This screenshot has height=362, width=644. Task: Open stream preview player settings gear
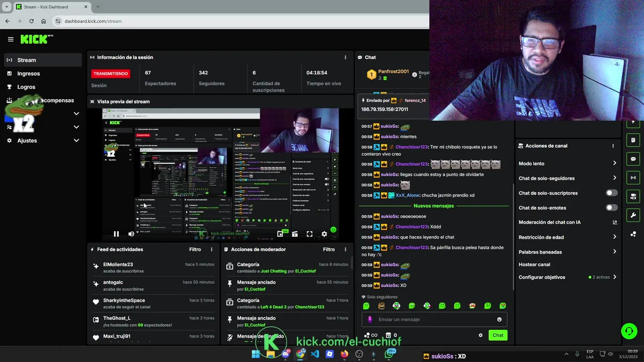click(x=324, y=234)
